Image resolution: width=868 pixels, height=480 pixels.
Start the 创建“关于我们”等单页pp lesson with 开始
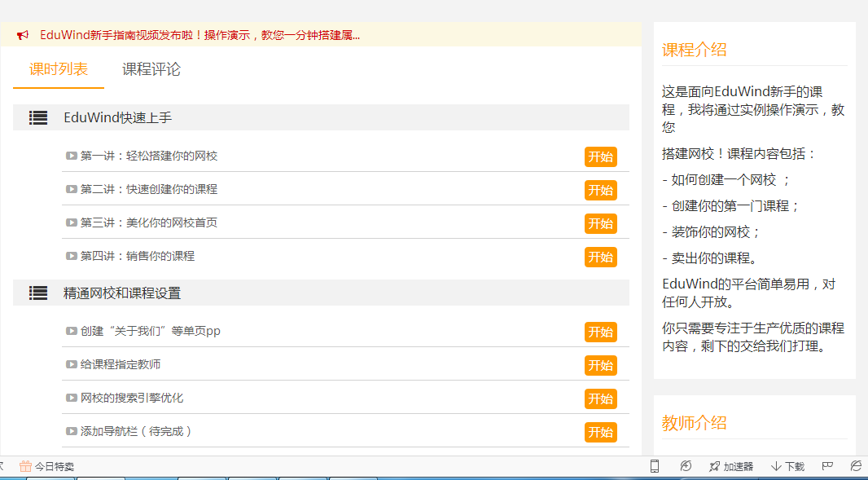pyautogui.click(x=601, y=332)
